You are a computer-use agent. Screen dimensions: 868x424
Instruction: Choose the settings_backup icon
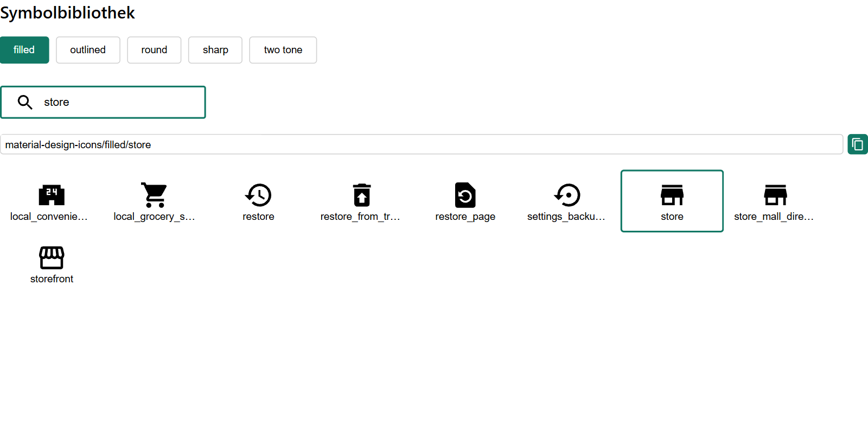click(567, 195)
